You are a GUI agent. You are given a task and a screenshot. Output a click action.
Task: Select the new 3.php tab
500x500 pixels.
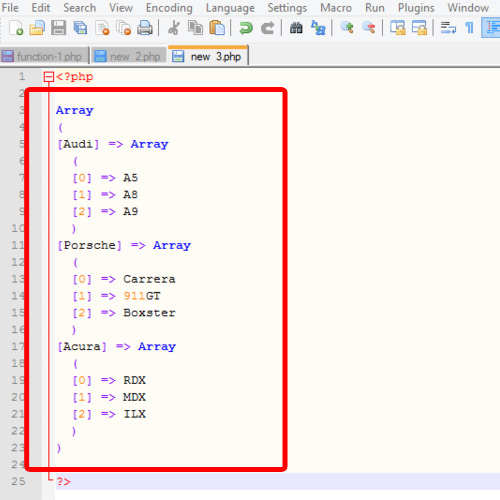point(208,56)
